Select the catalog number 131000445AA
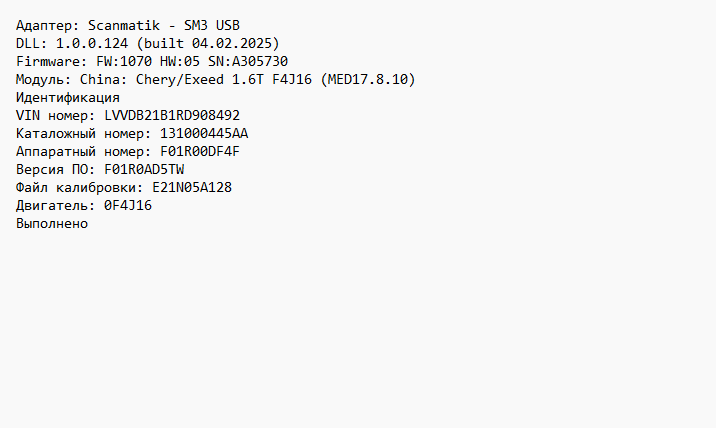 (x=204, y=133)
